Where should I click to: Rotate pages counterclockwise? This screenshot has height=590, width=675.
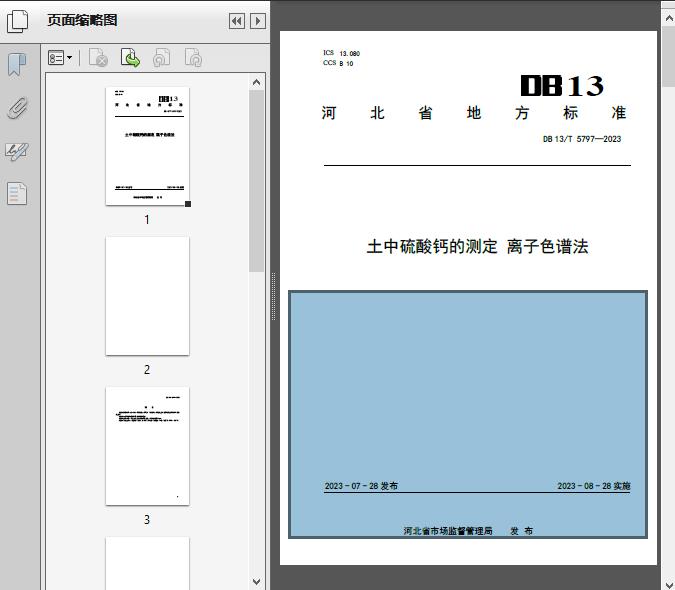point(161,58)
